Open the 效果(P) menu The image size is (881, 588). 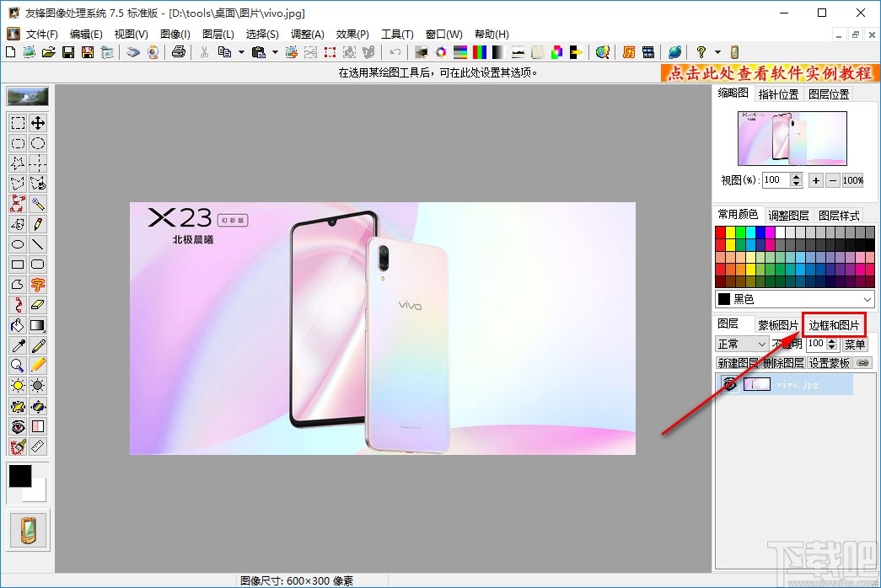point(352,35)
